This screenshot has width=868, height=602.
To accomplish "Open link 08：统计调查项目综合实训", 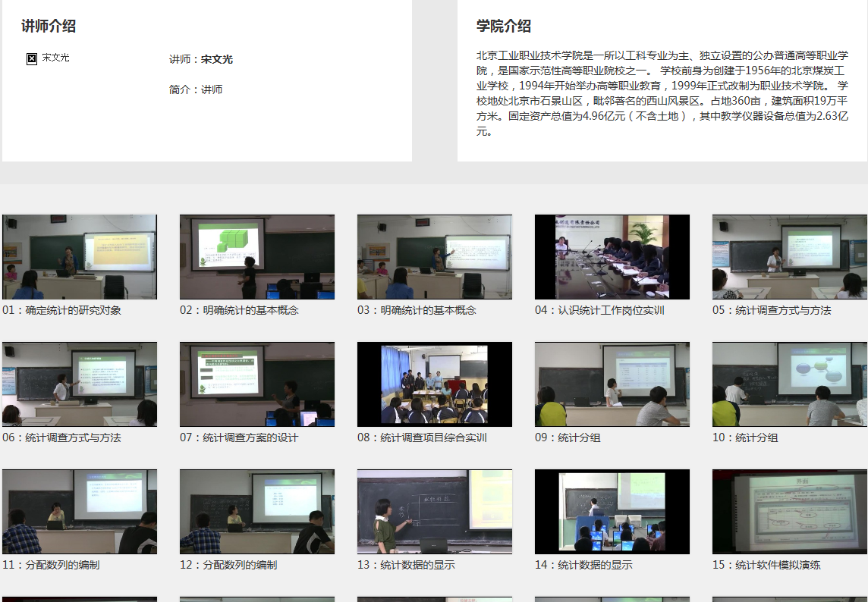I will click(422, 437).
